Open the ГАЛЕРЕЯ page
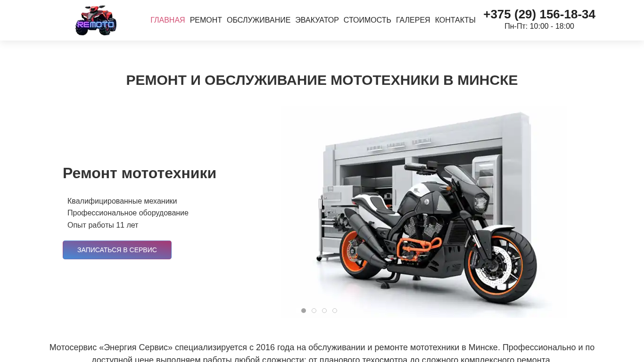644x362 pixels. coord(413,20)
